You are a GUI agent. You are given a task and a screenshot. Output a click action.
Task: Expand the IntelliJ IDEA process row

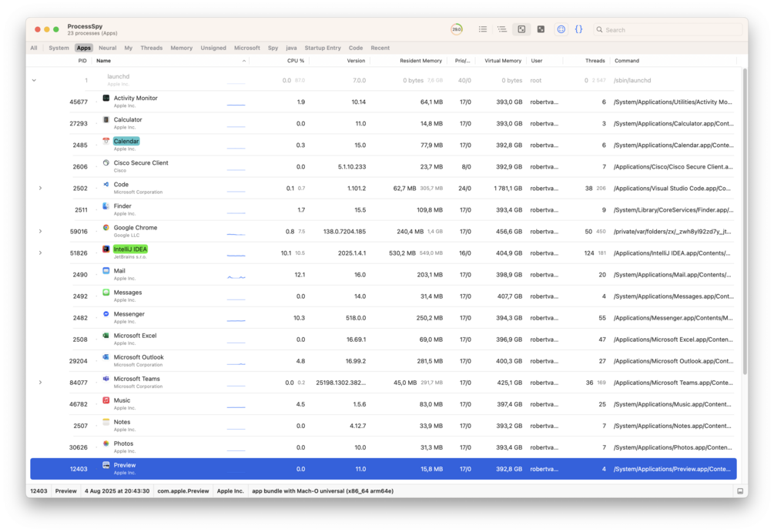[41, 253]
